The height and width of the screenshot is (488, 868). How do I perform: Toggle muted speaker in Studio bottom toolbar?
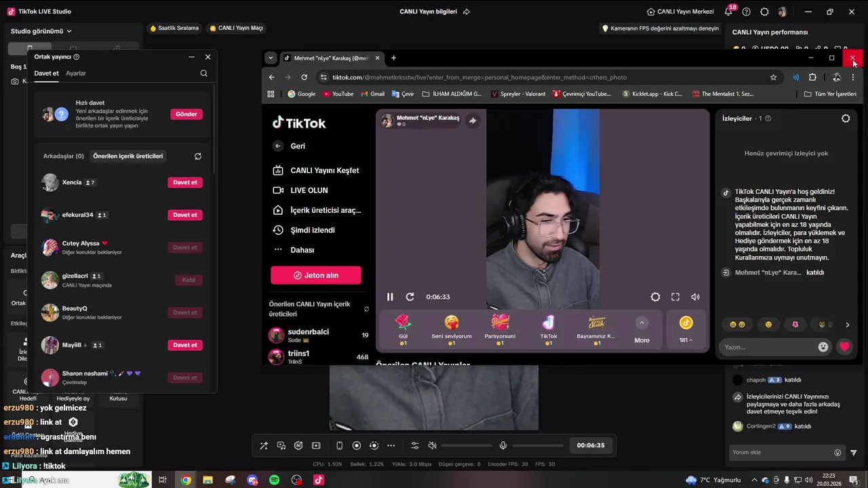coord(432,445)
